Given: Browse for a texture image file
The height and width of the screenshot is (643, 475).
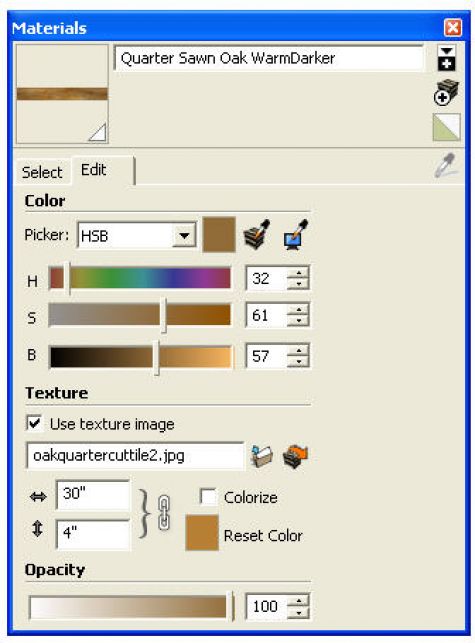Looking at the screenshot, I should tap(262, 456).
